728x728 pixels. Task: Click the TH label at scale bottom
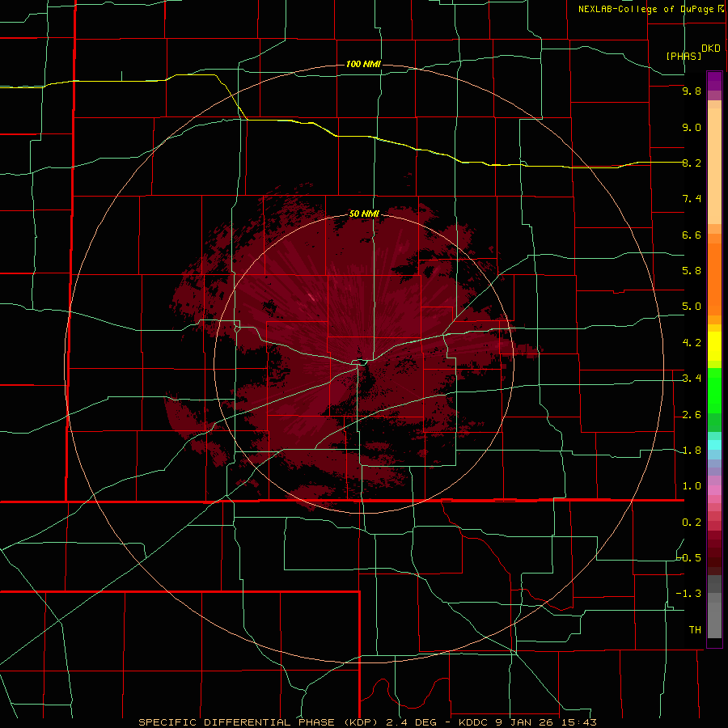point(695,630)
